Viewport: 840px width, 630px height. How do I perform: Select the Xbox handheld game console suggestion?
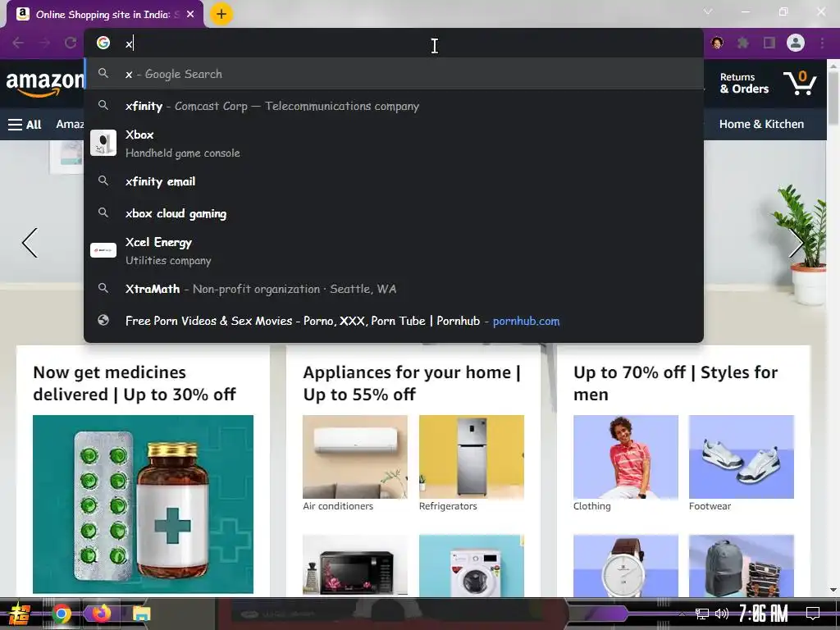(394, 144)
